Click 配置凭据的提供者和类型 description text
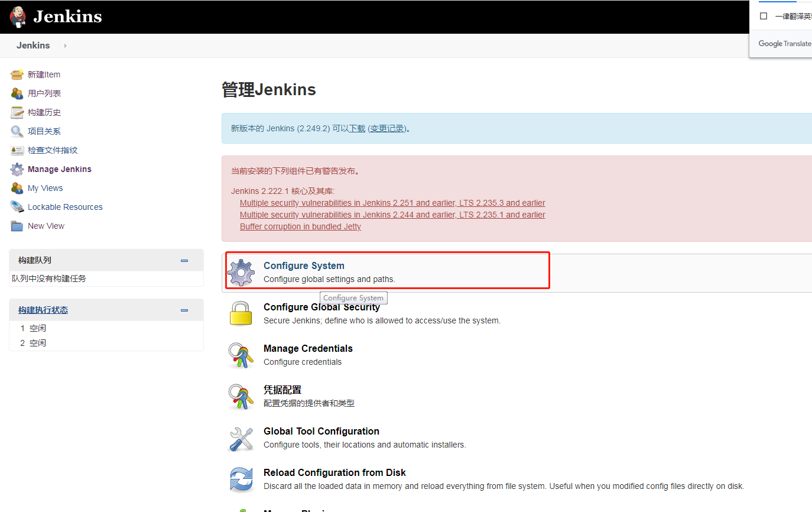This screenshot has height=512, width=812. click(x=309, y=403)
